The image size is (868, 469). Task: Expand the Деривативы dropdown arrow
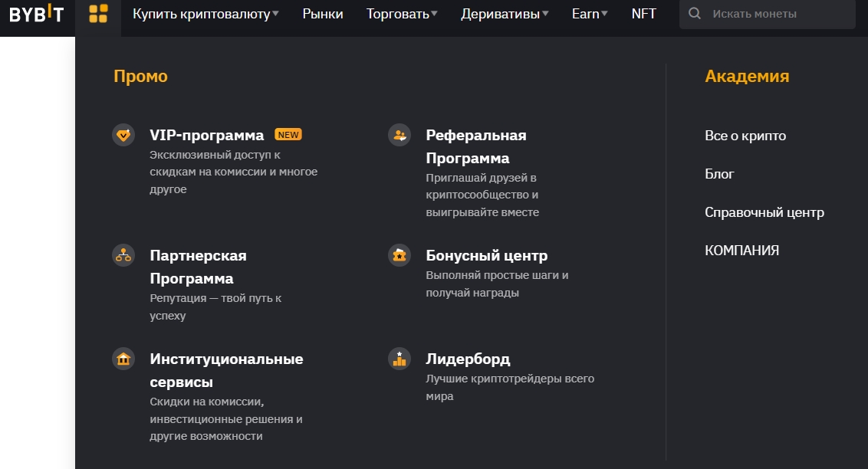[x=545, y=14]
